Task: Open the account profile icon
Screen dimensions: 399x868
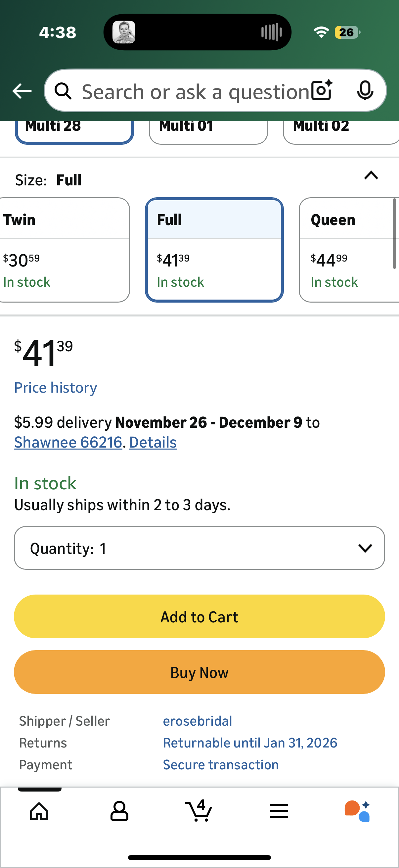Action: tap(119, 811)
